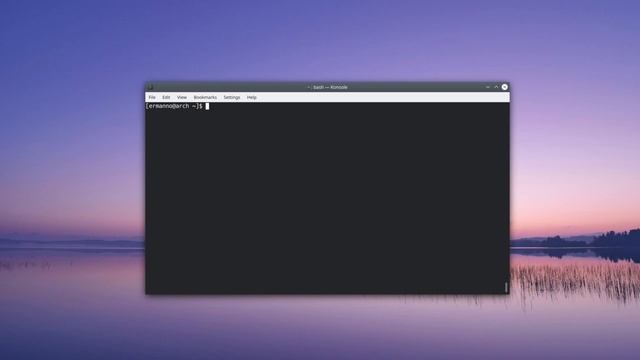Viewport: 640px width, 360px height.
Task: Open the View menu
Action: point(182,98)
